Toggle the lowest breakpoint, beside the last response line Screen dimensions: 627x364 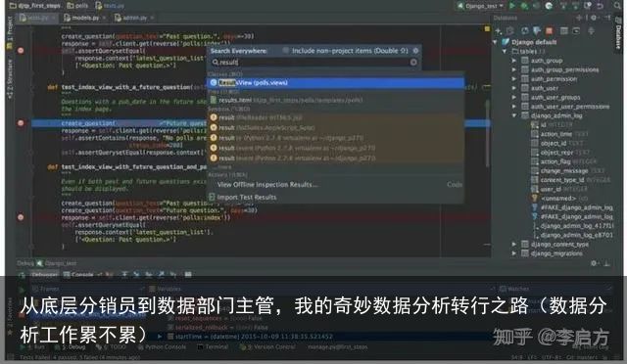21,217
